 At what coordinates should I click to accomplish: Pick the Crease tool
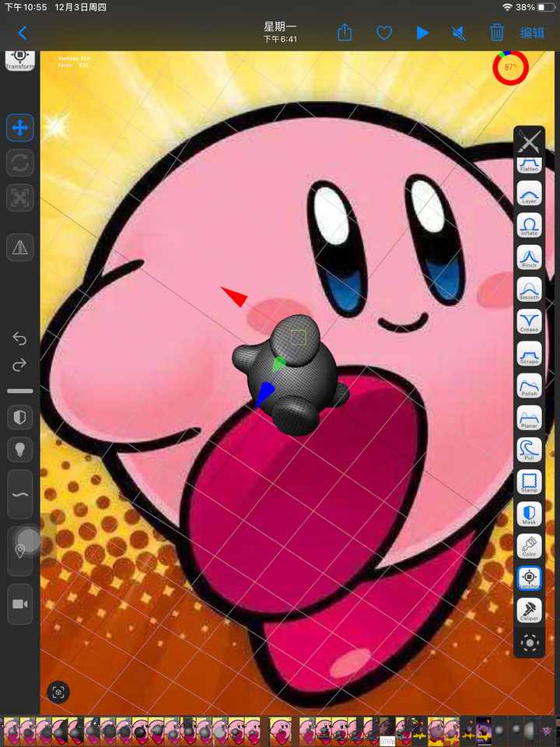point(529,321)
